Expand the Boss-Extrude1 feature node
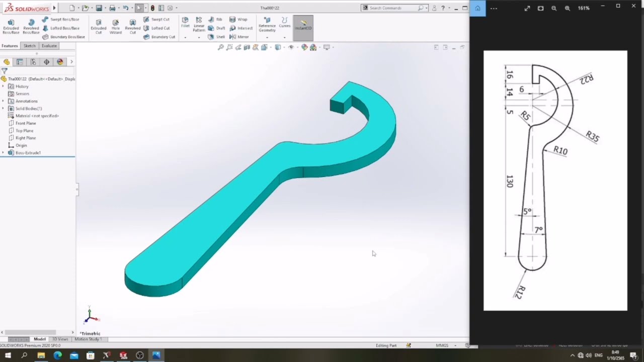Screen dimensions: 644x362 tap(3, 153)
